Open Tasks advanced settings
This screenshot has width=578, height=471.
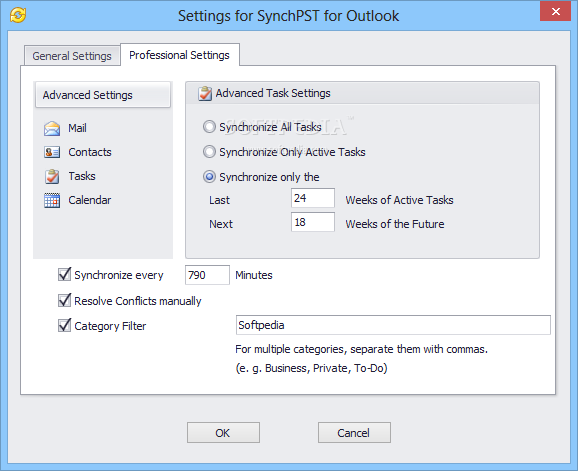82,176
